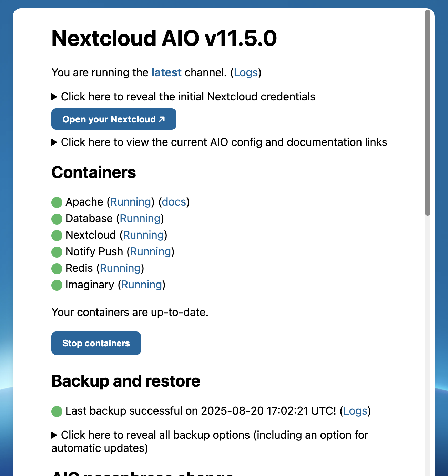Click the green status dot beside Database
The width and height of the screenshot is (448, 476).
57,219
